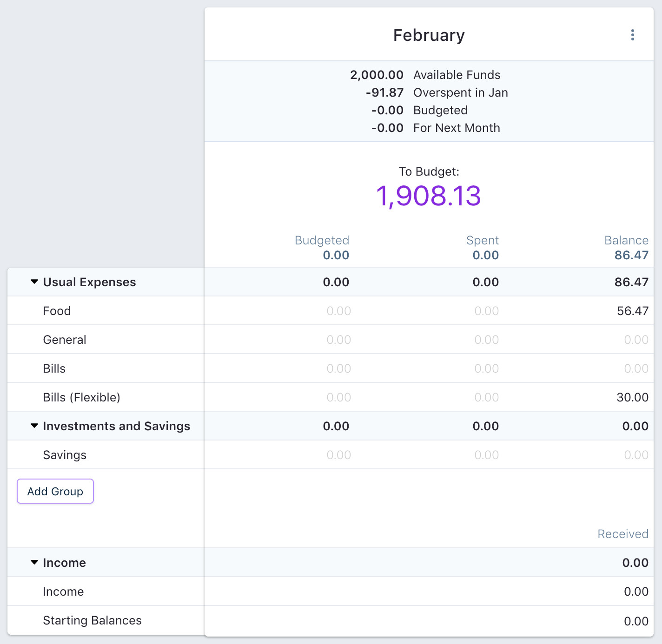Open General spent amount 0.00
Screen dimensions: 662x644
click(486, 340)
